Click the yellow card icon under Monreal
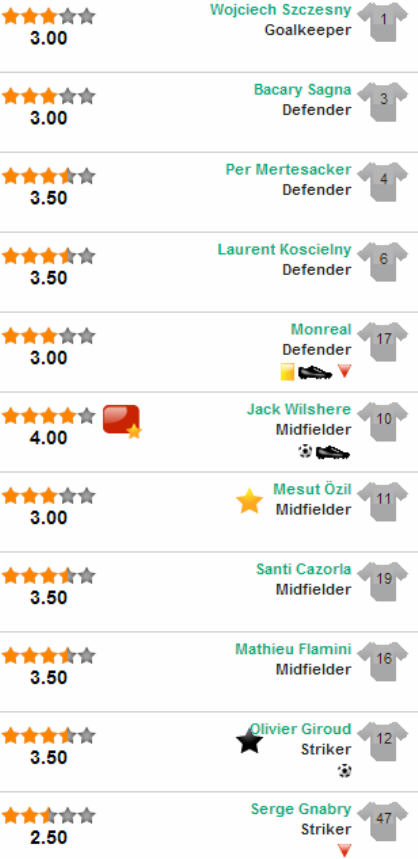The width and height of the screenshot is (418, 859). pyautogui.click(x=288, y=372)
